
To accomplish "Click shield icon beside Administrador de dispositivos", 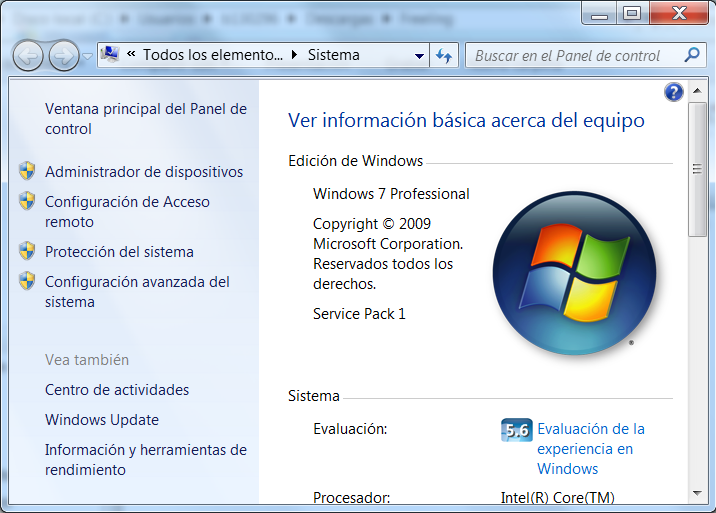I will tap(27, 171).
